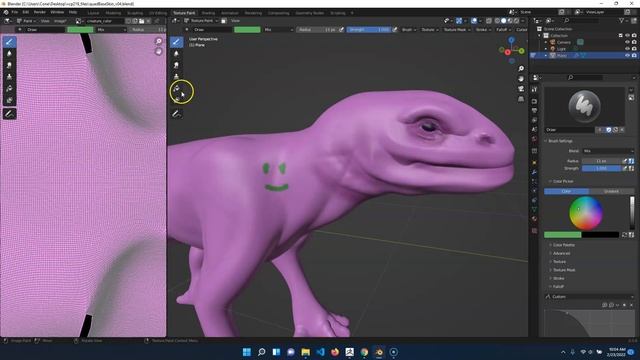Select the Annotate tool in 3D viewport toolbar
The width and height of the screenshot is (640, 360).
tap(176, 114)
